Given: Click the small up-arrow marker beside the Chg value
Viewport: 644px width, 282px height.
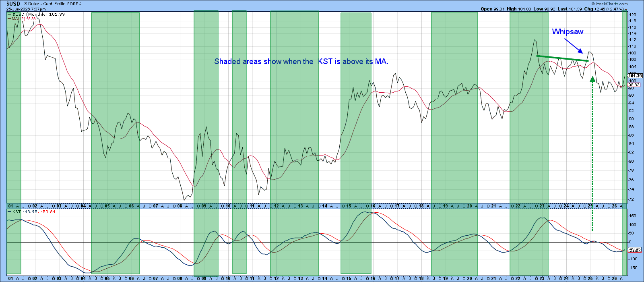Looking at the screenshot, I should [625, 9].
